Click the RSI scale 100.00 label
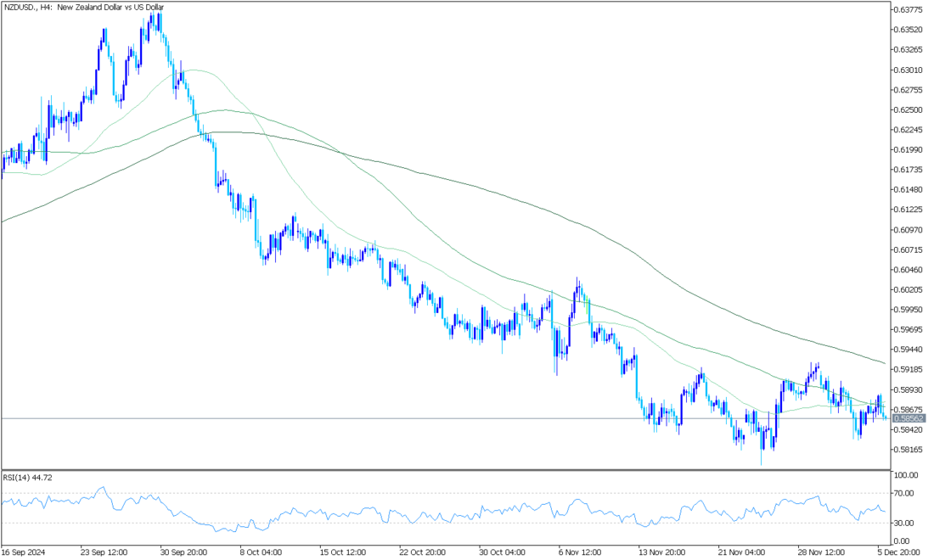This screenshot has height=560, width=934. click(x=906, y=475)
